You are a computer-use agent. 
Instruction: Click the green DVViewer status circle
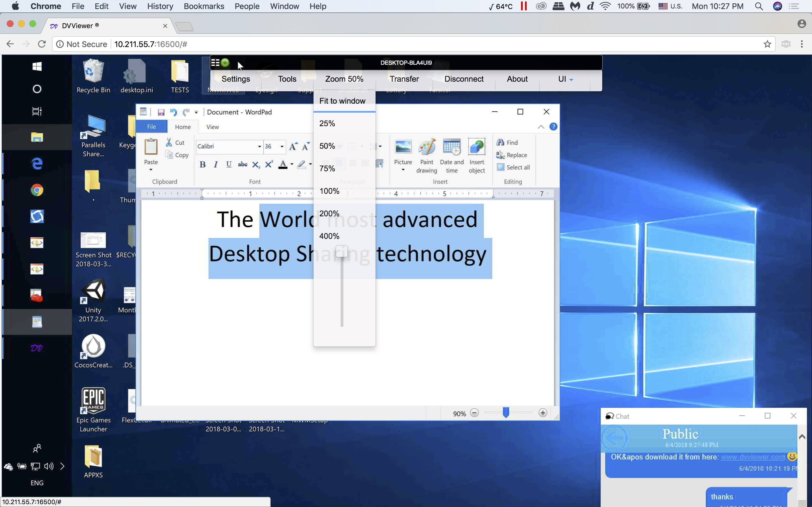point(225,63)
